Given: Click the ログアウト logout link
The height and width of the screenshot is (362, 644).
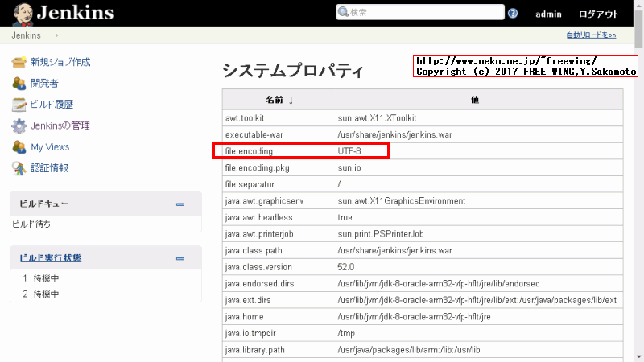Looking at the screenshot, I should [x=598, y=14].
